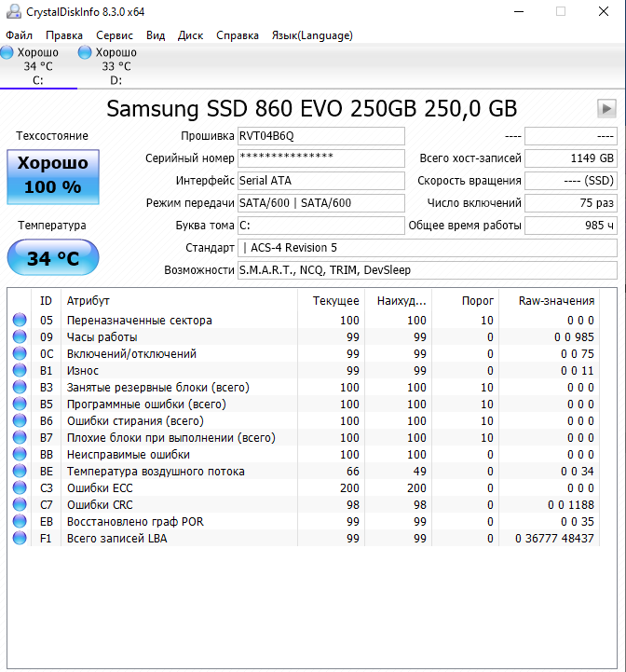This screenshot has width=626, height=672.
Task: Click raw value 0 0 1188 of Ошибки CRC
Action: tap(571, 504)
